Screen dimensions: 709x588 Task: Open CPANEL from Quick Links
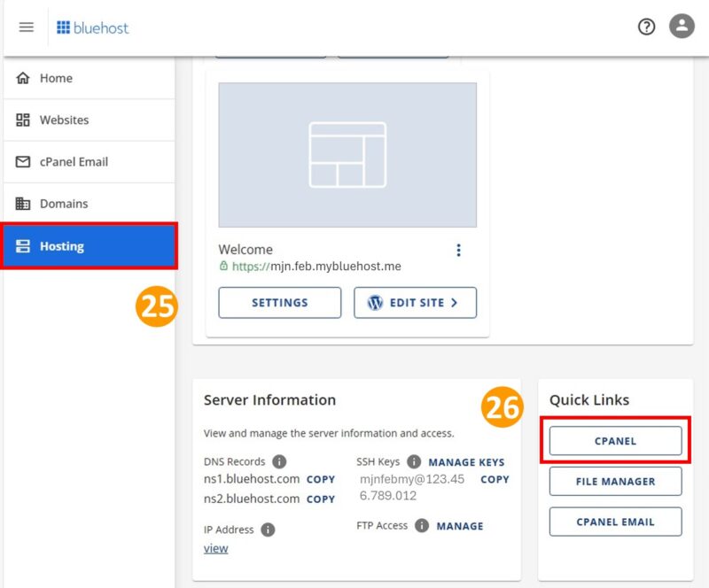tap(615, 441)
